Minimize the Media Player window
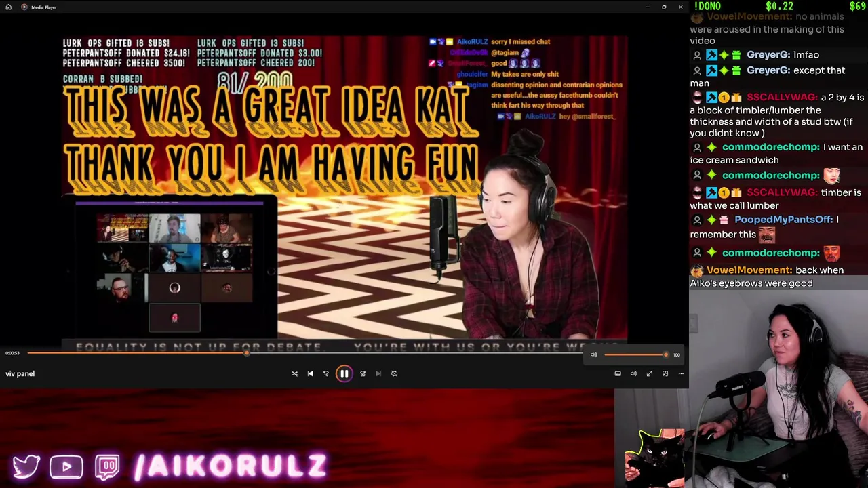868x488 pixels. [x=648, y=7]
